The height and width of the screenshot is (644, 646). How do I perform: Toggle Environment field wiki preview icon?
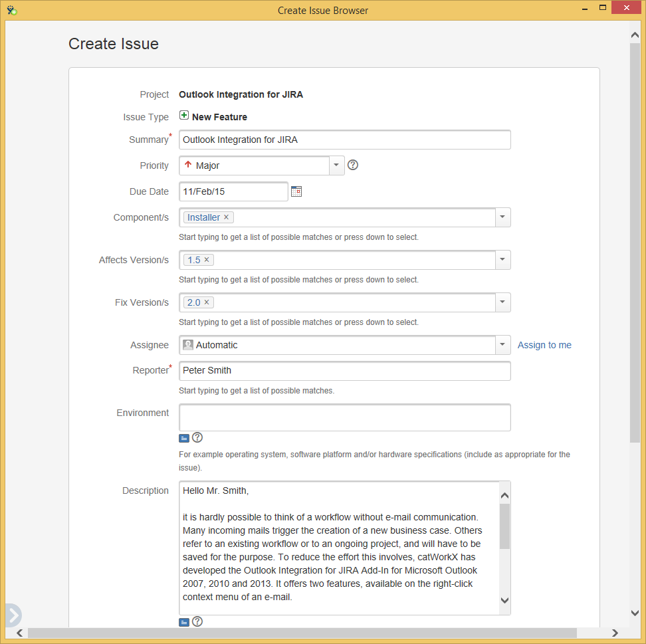pos(184,439)
